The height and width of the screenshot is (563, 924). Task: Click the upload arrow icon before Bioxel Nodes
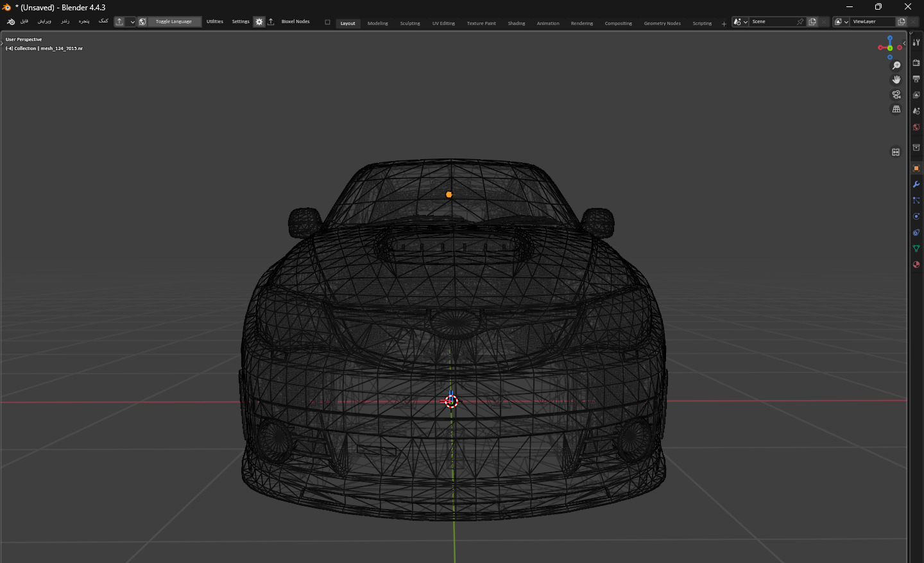tap(271, 22)
